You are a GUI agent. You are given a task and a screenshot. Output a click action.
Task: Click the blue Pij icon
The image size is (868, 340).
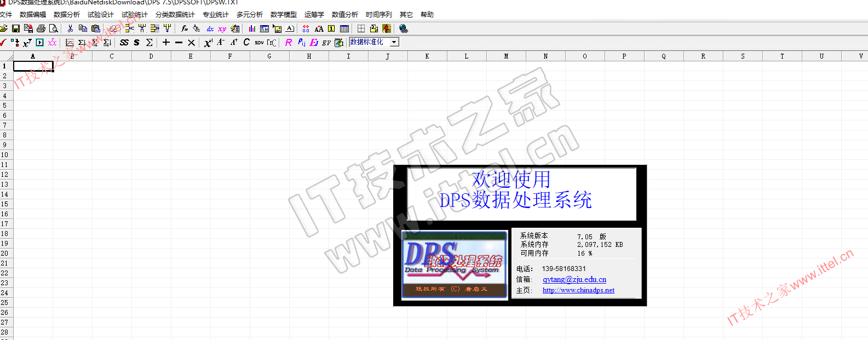coord(301,42)
